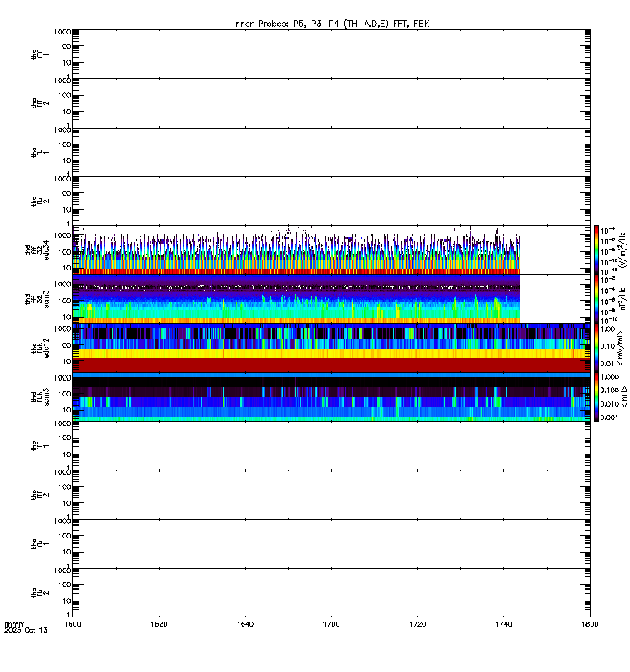Click the '0.100' value on <|nT|> colorbar
Viewport: 630px width, 672px height.
[x=610, y=391]
